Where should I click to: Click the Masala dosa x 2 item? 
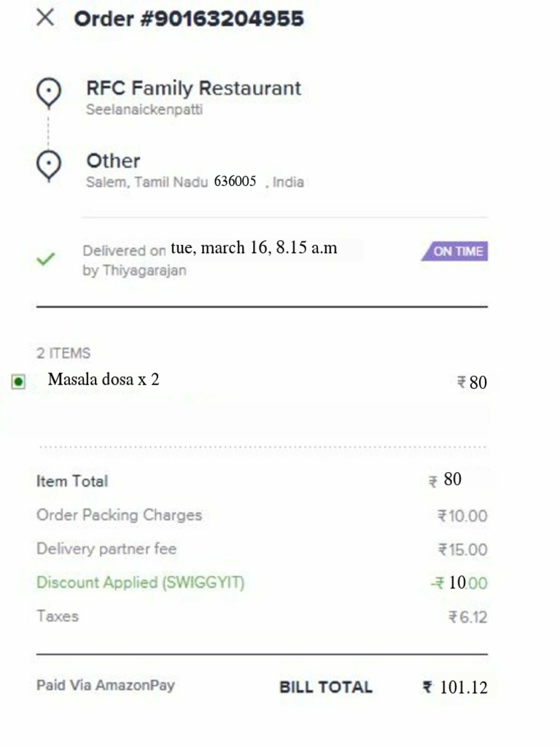tap(104, 379)
